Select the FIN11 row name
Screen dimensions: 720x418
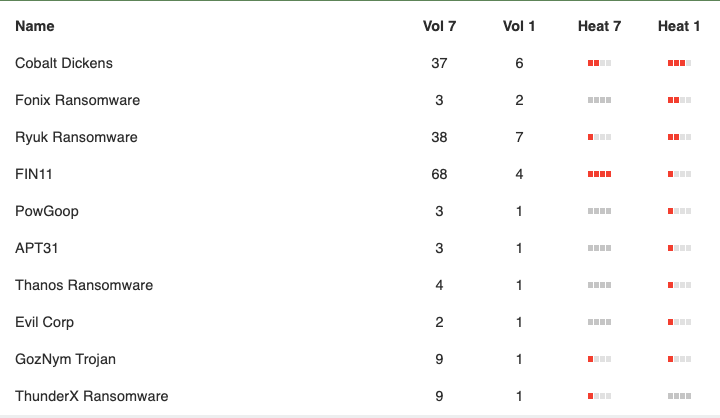click(34, 174)
